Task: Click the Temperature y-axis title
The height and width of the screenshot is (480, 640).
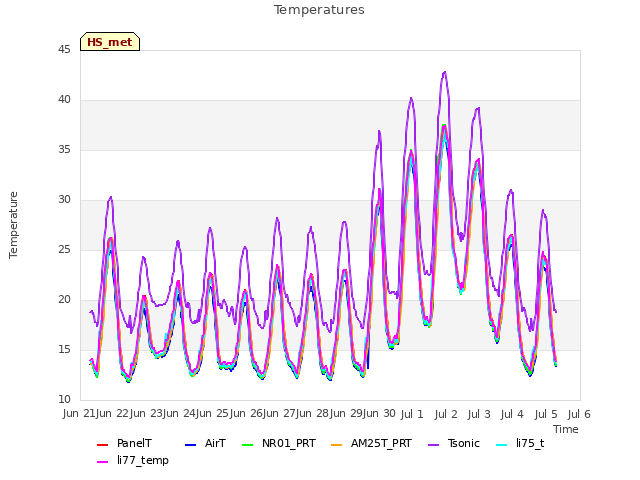Action: pyautogui.click(x=13, y=225)
